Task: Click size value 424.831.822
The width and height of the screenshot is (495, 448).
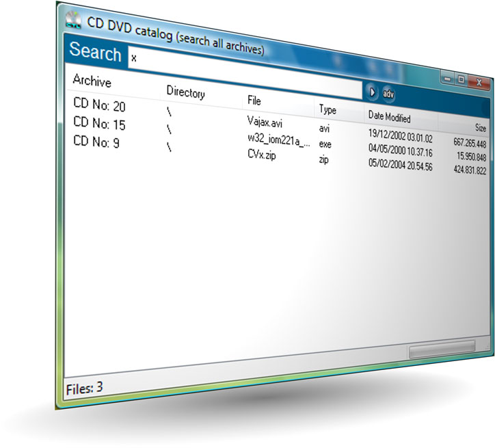Action: click(x=470, y=170)
